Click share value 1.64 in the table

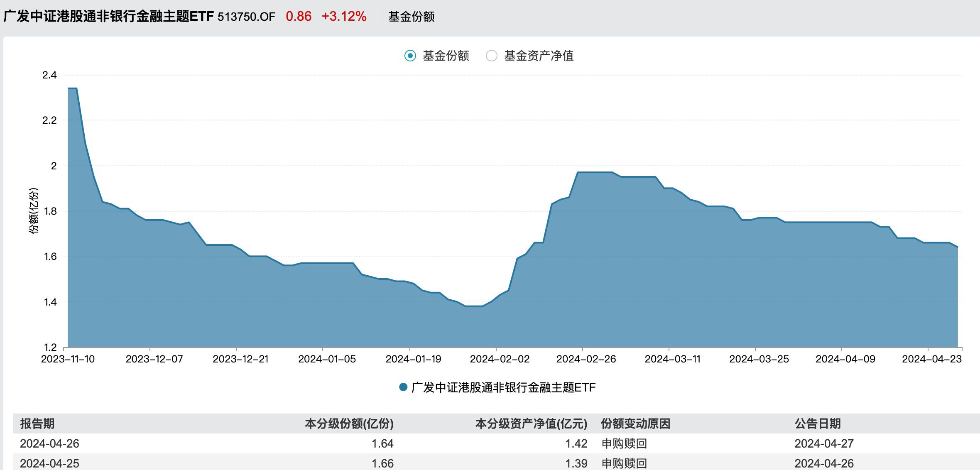point(382,443)
